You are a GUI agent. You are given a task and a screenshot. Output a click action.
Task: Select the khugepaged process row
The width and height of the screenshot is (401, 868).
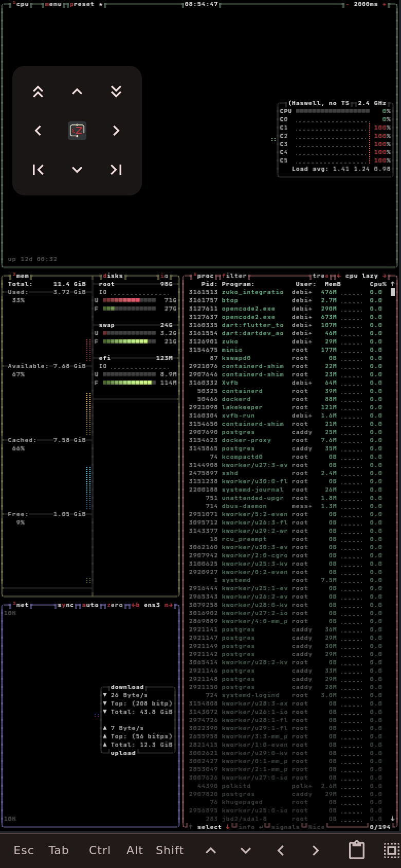287,802
